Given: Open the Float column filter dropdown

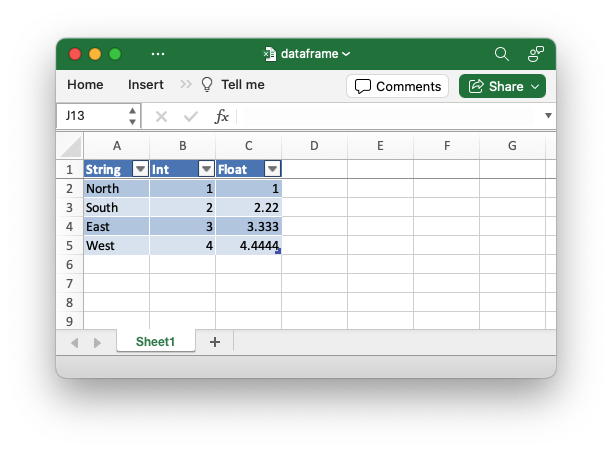Looking at the screenshot, I should pyautogui.click(x=272, y=170).
